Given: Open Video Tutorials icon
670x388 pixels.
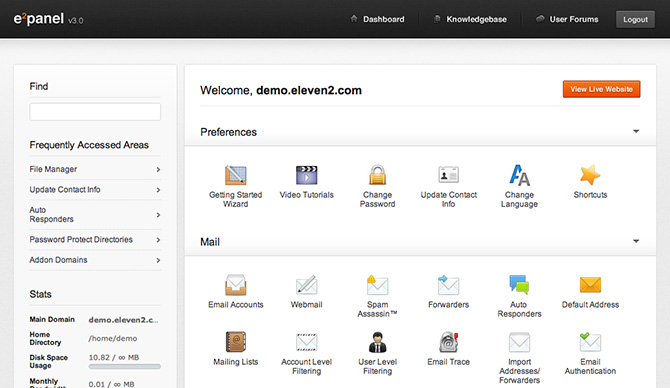Looking at the screenshot, I should coord(306,175).
